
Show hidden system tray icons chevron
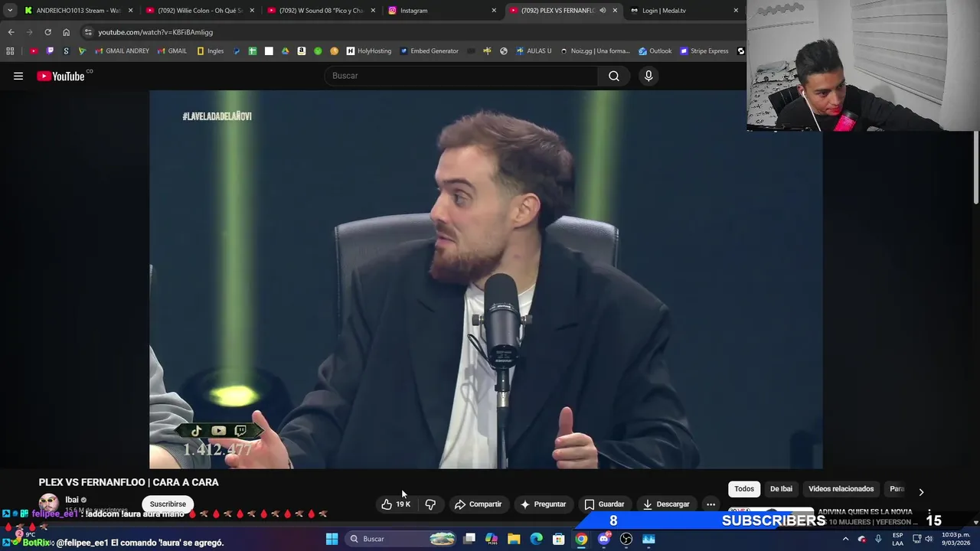[845, 539]
